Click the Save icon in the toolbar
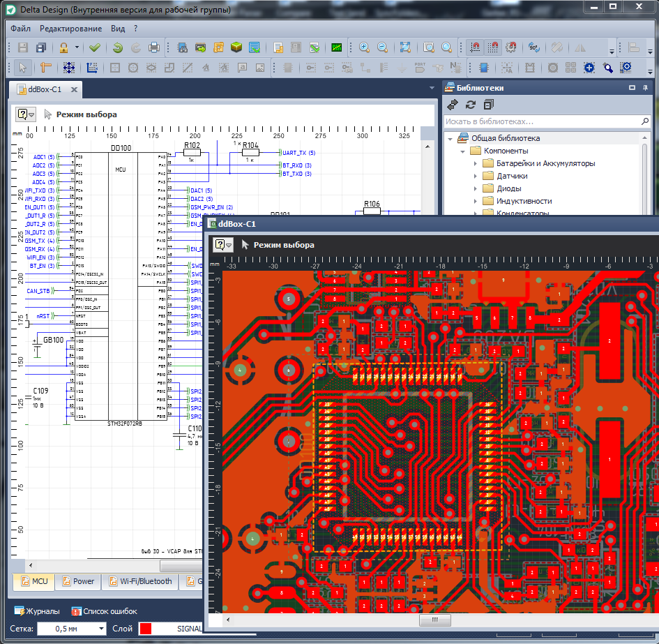The image size is (659, 644). point(23,47)
